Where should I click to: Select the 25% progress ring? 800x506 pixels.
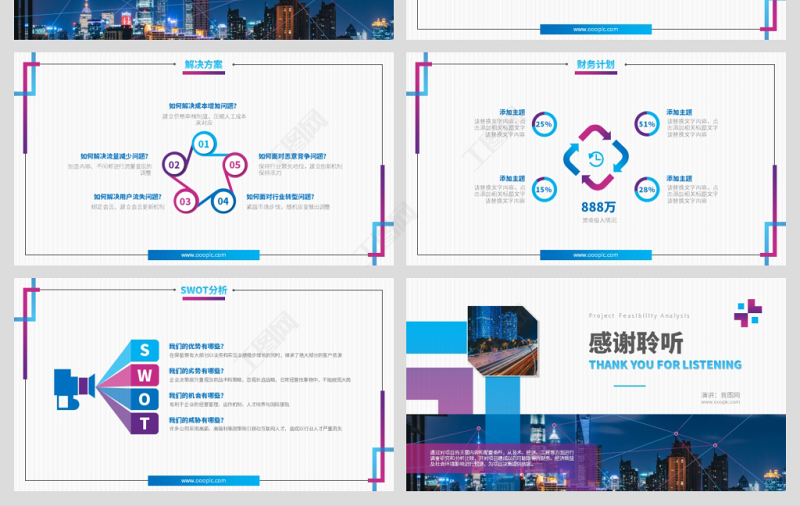(x=544, y=125)
